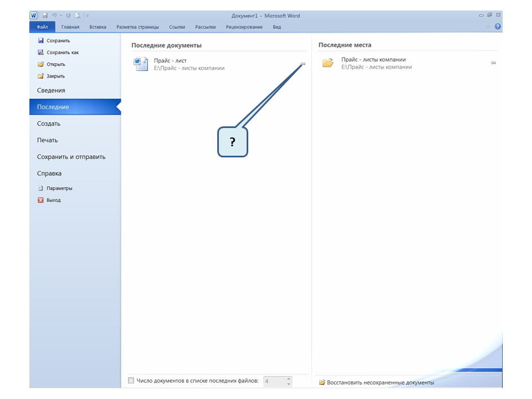
Task: Collapse the ribbon with the chevron arrow
Action: [x=488, y=27]
